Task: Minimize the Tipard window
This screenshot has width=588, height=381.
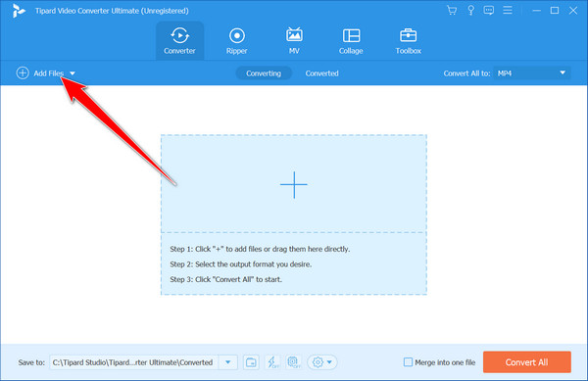Action: click(537, 11)
